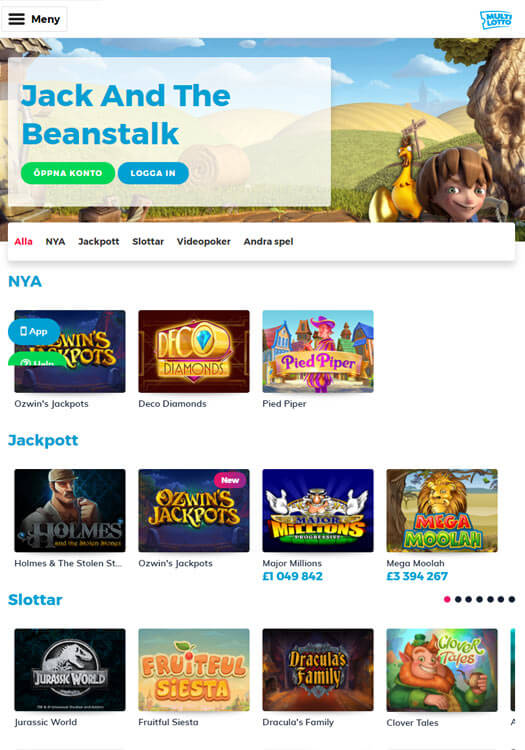The width and height of the screenshot is (525, 750).
Task: Open the App floating button
Action: pyautogui.click(x=34, y=331)
